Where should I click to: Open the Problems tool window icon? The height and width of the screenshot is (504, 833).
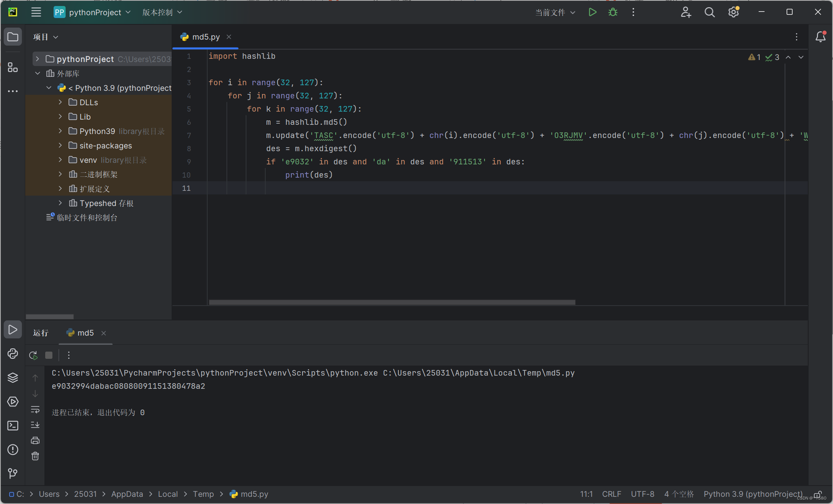point(13,450)
